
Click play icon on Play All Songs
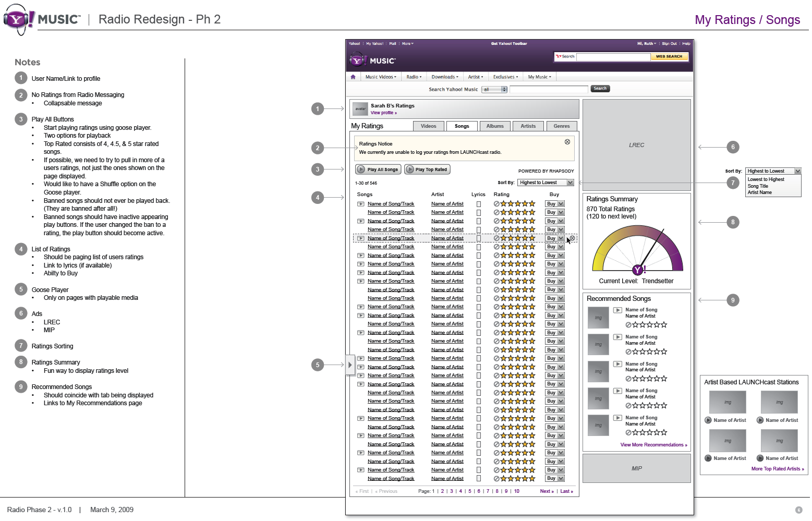click(361, 169)
